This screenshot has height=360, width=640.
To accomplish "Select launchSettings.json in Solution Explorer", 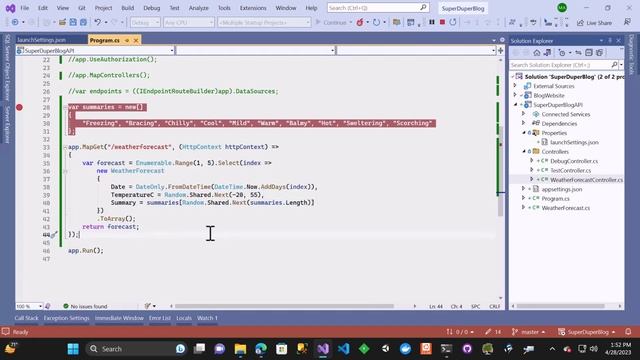I will point(574,142).
